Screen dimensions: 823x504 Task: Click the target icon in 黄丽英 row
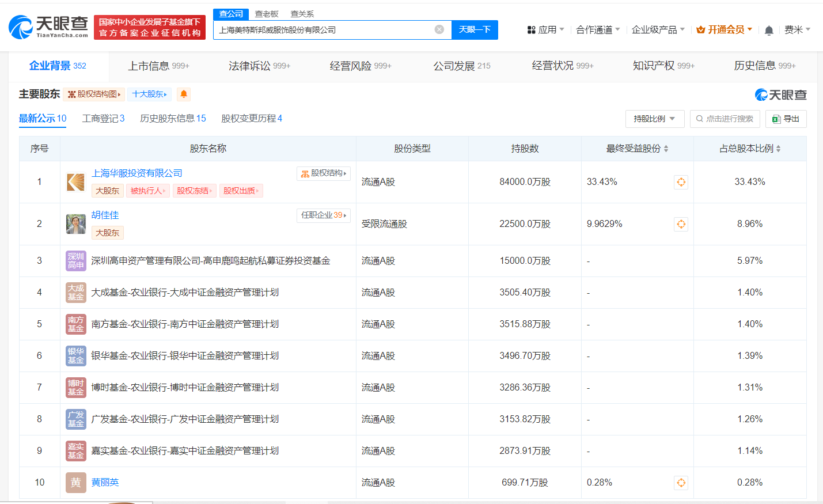(x=681, y=483)
